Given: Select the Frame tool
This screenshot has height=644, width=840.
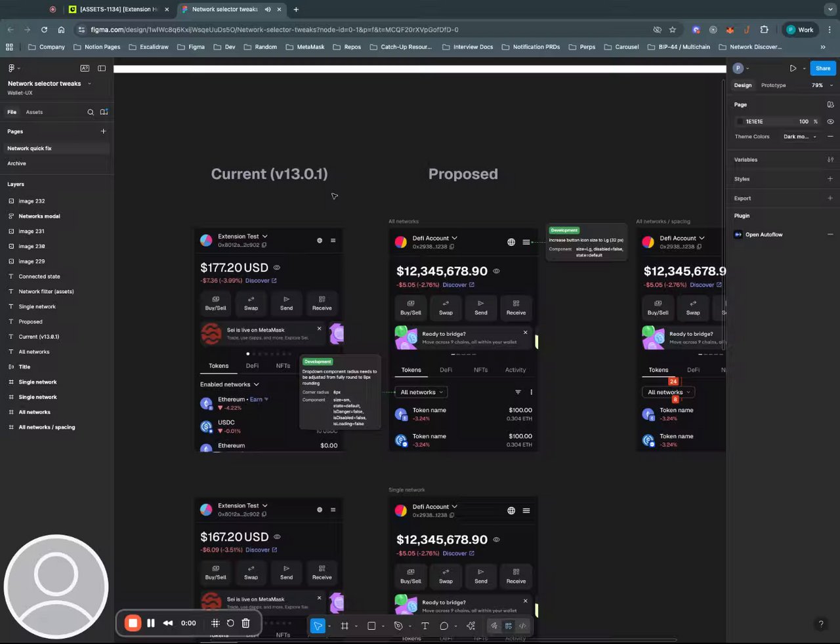Looking at the screenshot, I should pyautogui.click(x=345, y=626).
